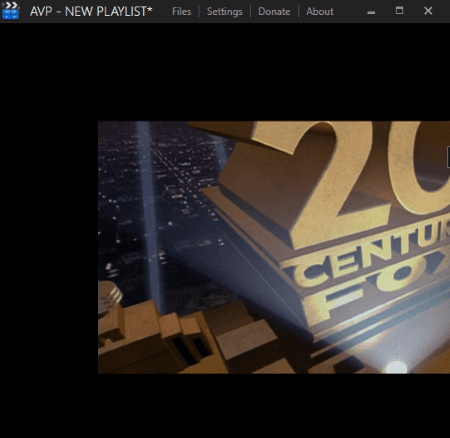The height and width of the screenshot is (438, 450).
Task: Click the 20th Century Fox video frame
Action: pos(274,247)
